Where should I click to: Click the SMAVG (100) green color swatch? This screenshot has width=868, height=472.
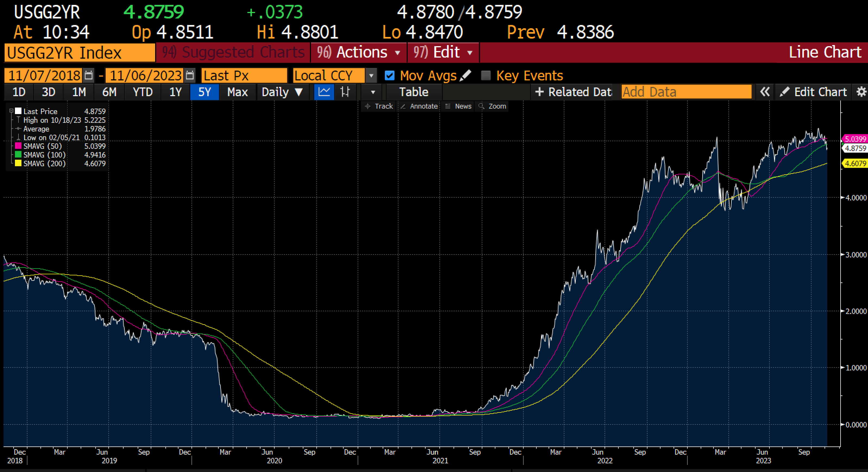pyautogui.click(x=18, y=155)
